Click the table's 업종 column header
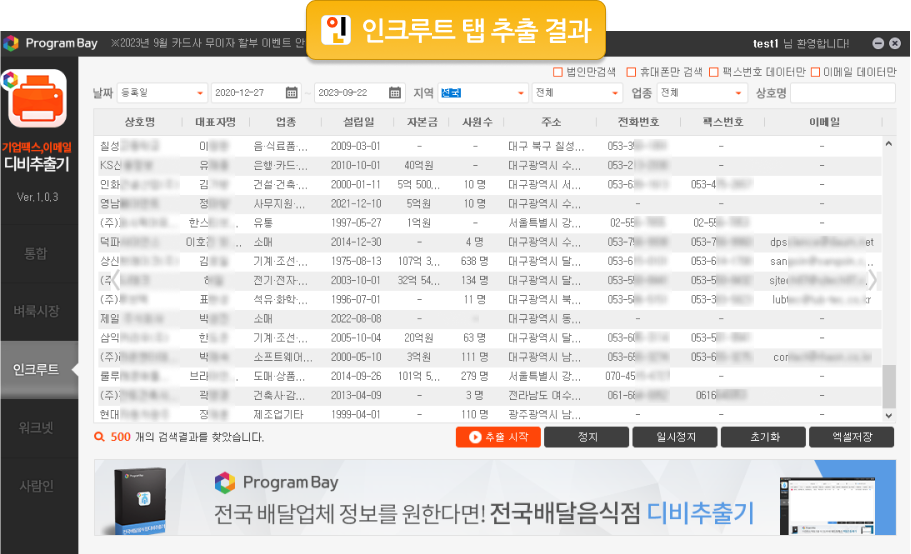911x554 pixels. pos(285,122)
